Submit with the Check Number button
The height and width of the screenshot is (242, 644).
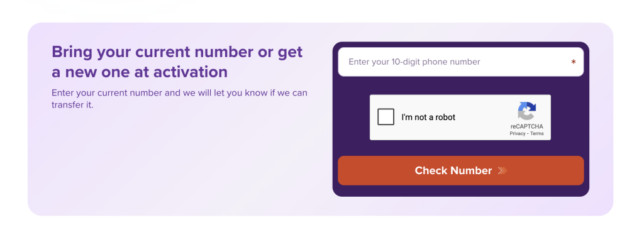461,170
